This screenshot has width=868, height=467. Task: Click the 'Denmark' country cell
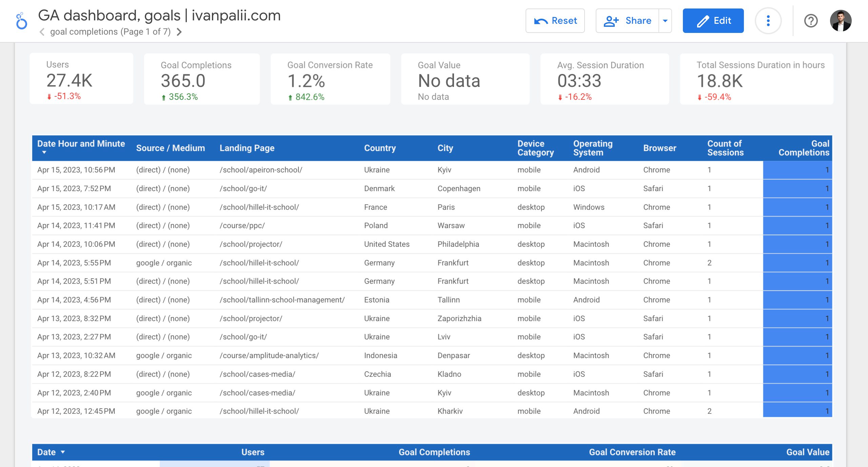pyautogui.click(x=379, y=188)
